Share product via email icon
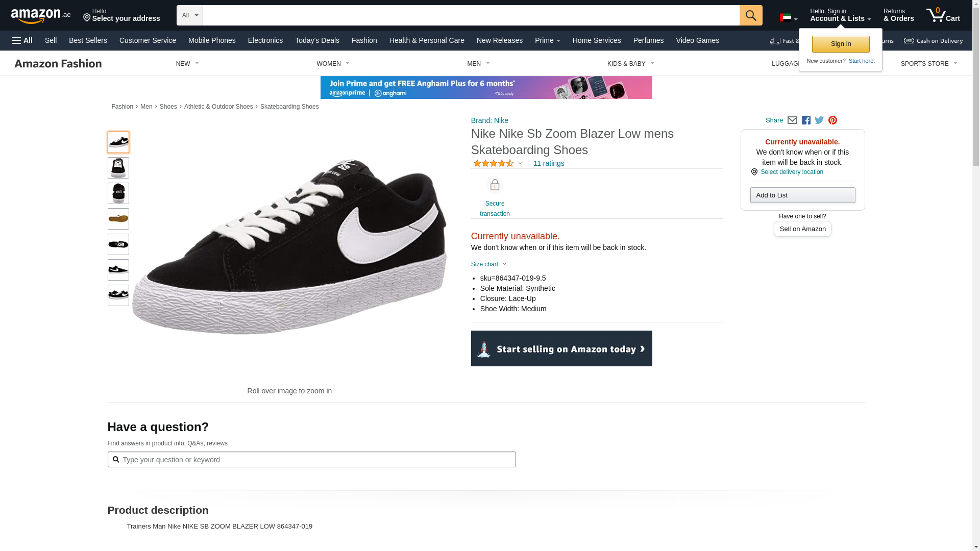 [x=792, y=120]
